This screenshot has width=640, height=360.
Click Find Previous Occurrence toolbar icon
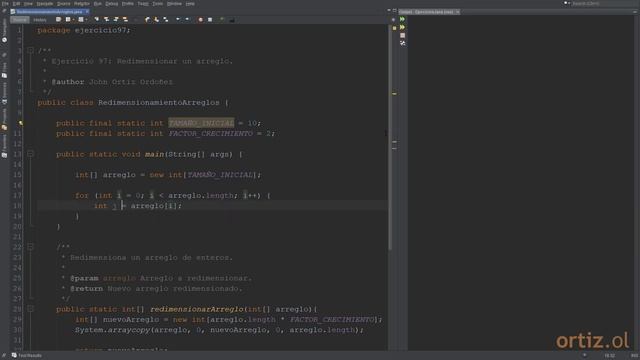tap(106, 20)
